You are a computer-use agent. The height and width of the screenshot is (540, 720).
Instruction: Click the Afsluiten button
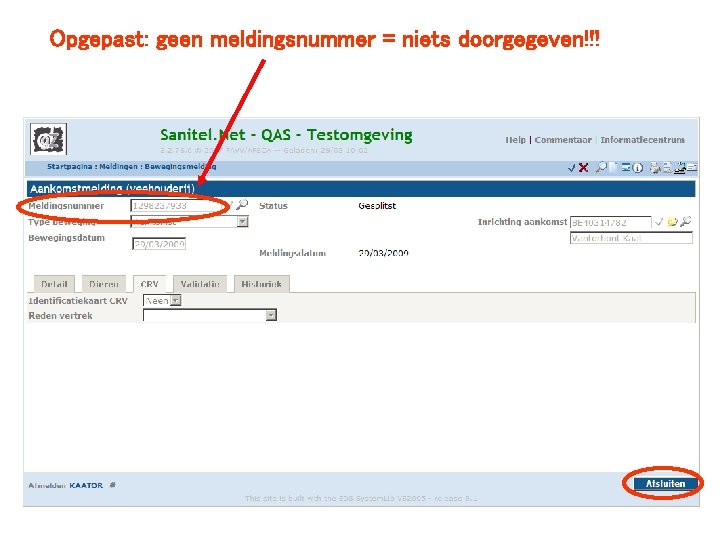[x=665, y=484]
